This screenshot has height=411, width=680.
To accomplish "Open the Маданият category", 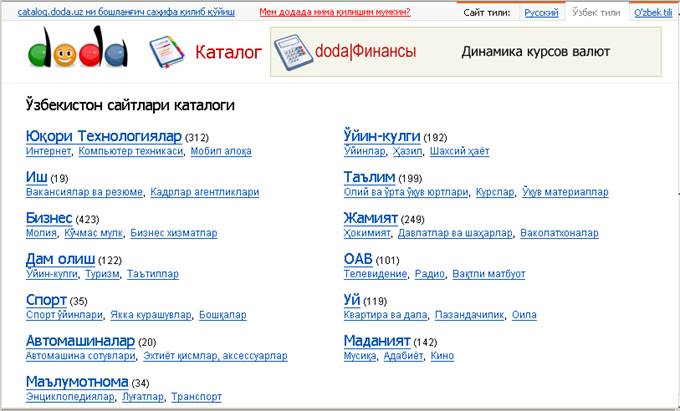I will pos(377,341).
